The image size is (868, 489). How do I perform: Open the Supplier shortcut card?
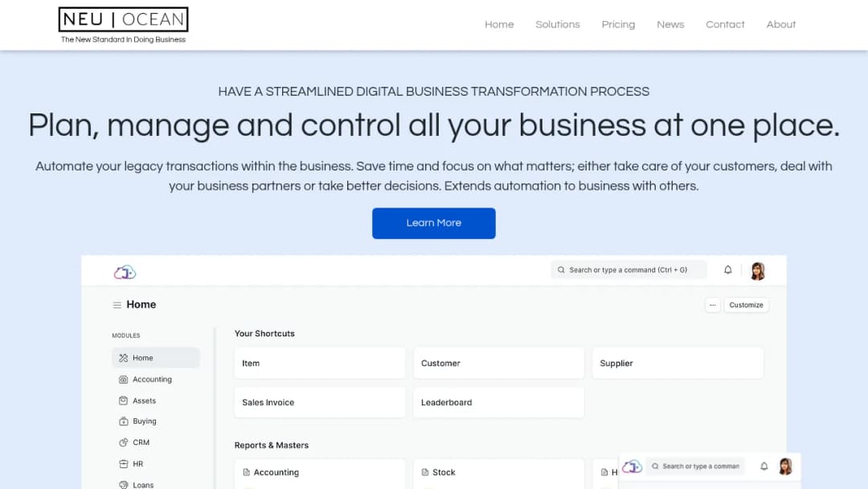(x=678, y=364)
